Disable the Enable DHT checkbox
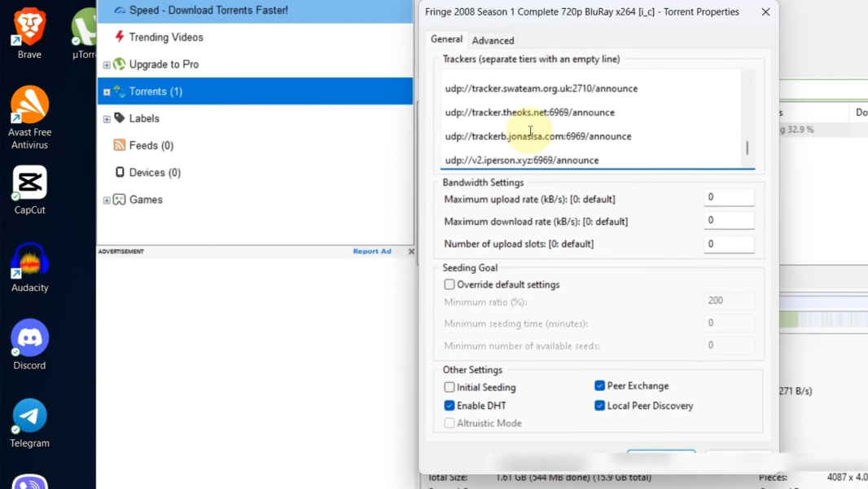Image resolution: width=868 pixels, height=489 pixels. (x=449, y=405)
